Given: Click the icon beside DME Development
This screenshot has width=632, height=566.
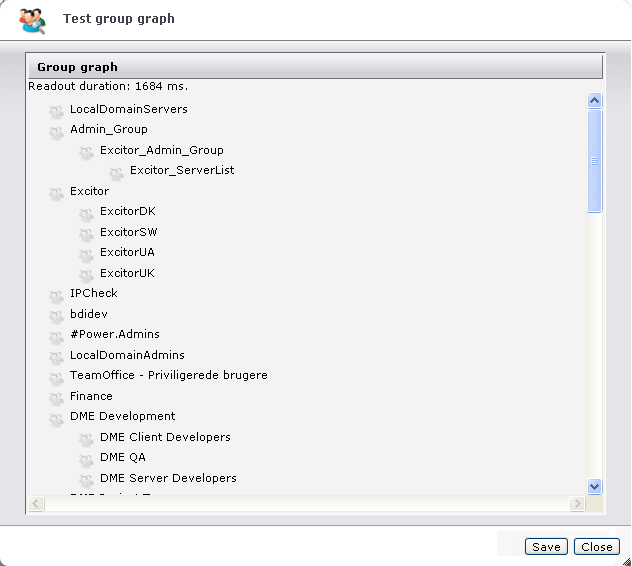Looking at the screenshot, I should click(x=56, y=419).
